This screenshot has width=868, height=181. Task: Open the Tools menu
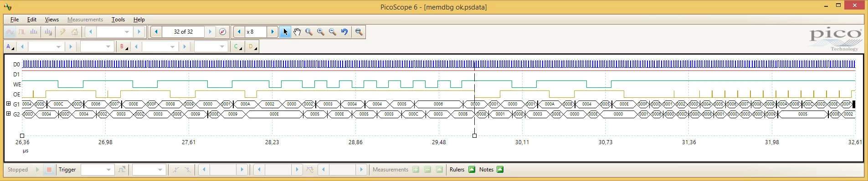point(118,20)
